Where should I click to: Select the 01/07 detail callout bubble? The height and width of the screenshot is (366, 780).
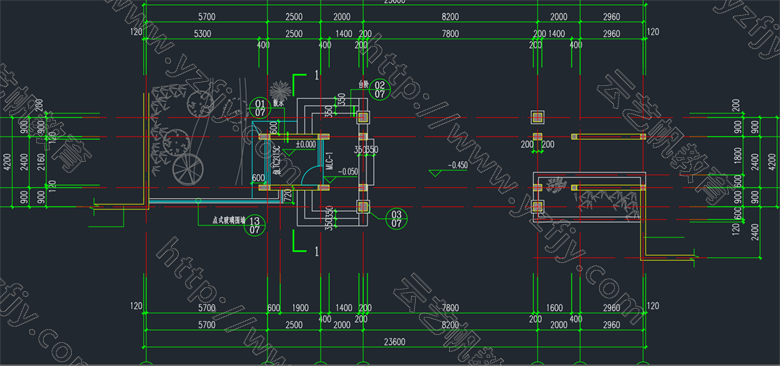click(x=260, y=108)
